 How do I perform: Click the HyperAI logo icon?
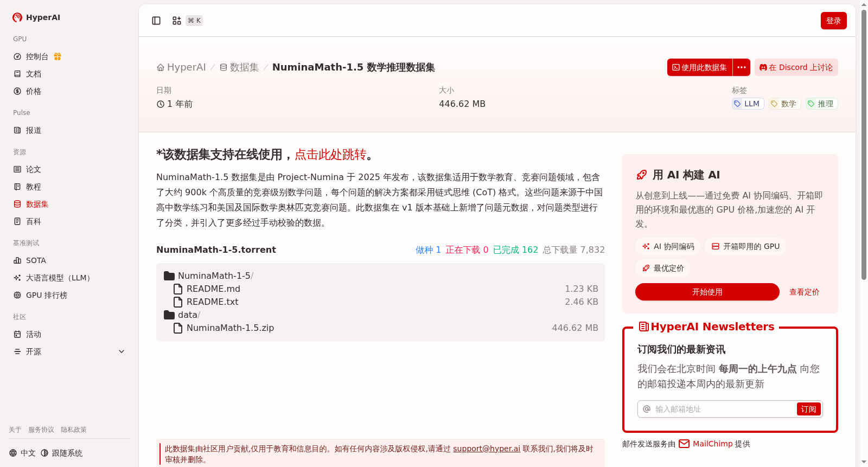click(17, 17)
